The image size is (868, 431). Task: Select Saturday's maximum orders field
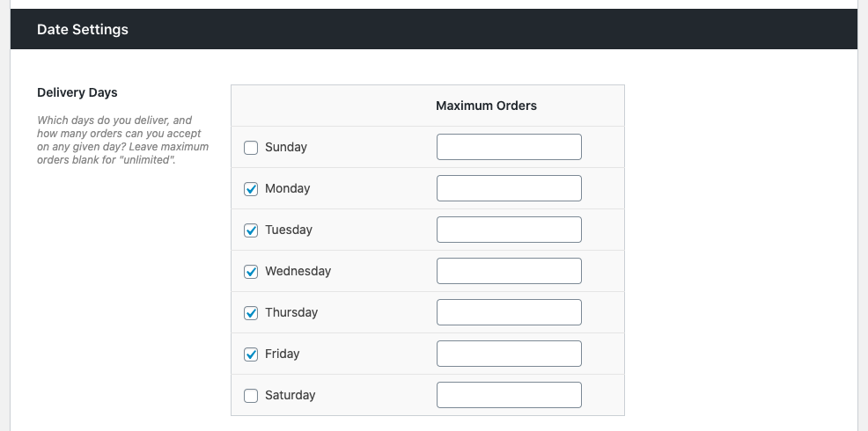tap(509, 395)
